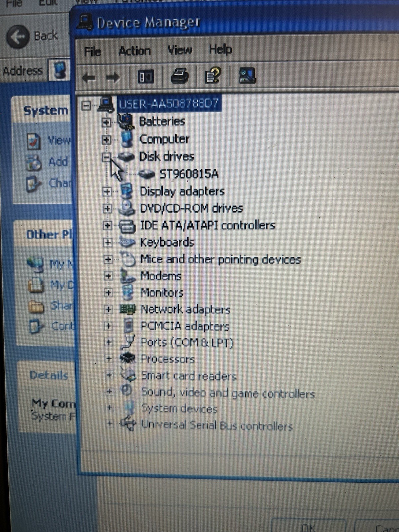Image resolution: width=399 pixels, height=532 pixels.
Task: Click the Back toolbar arrow in Device Manager
Action: click(89, 78)
